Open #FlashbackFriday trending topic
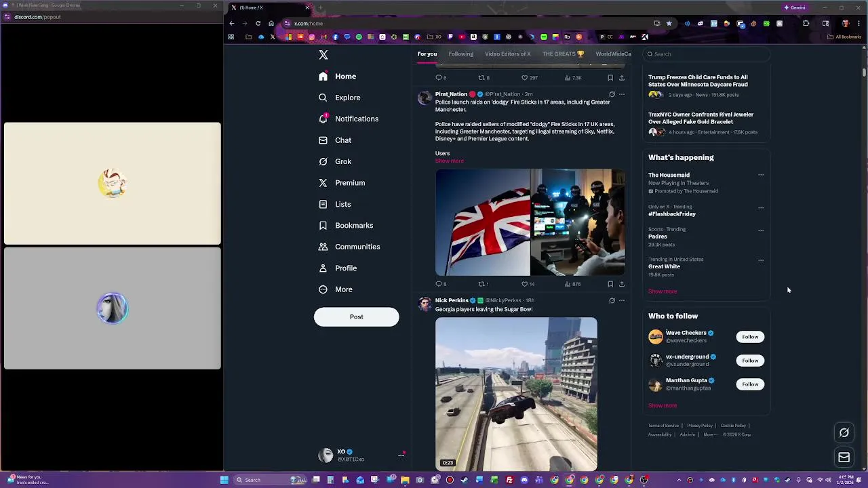868x488 pixels. tap(672, 214)
